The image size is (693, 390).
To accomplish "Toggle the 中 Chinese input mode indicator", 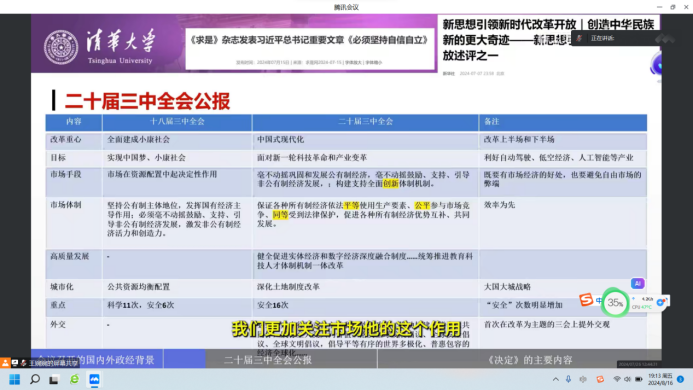I will click(x=599, y=301).
